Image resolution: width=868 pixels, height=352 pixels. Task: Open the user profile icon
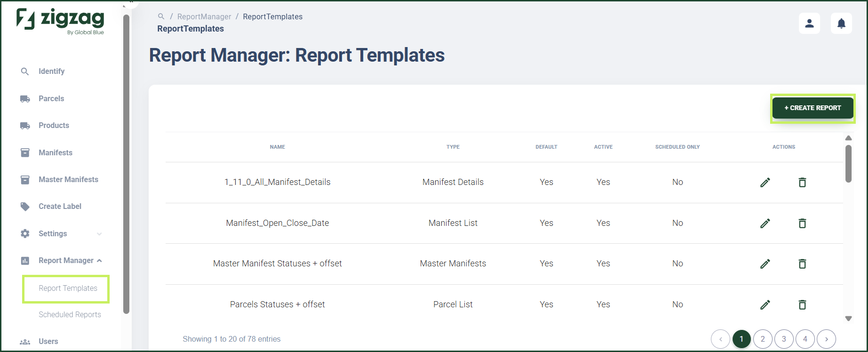pyautogui.click(x=809, y=23)
